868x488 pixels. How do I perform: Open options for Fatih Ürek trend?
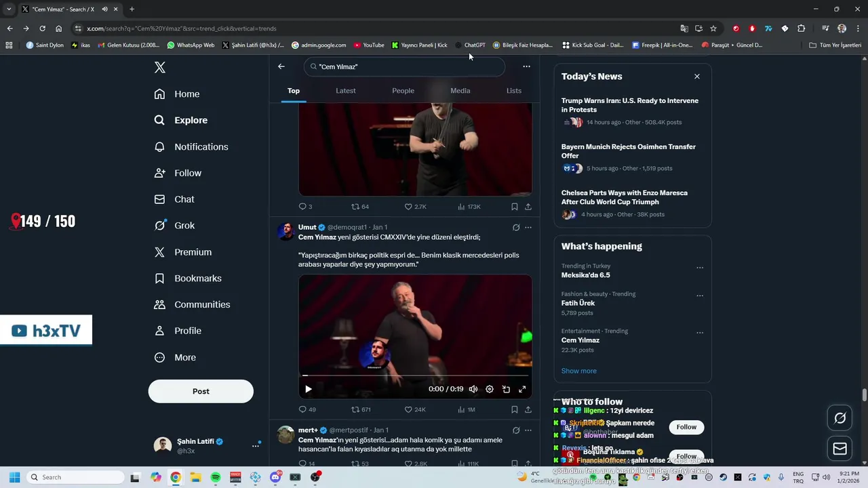[x=700, y=296]
